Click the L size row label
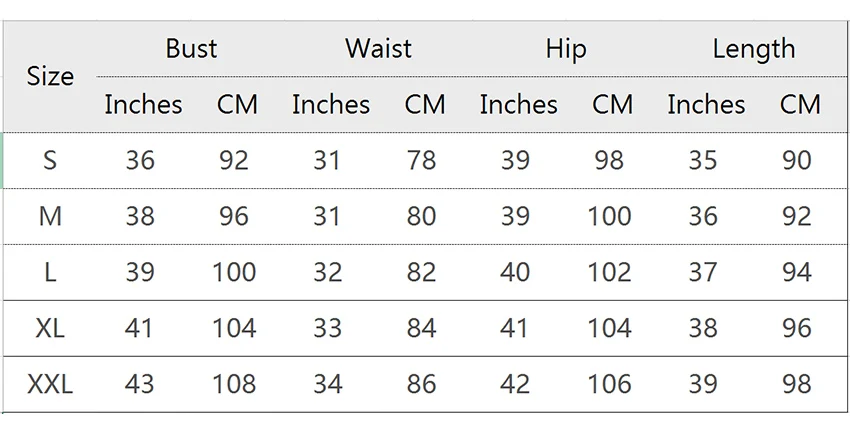Image resolution: width=850 pixels, height=427 pixels. point(50,273)
